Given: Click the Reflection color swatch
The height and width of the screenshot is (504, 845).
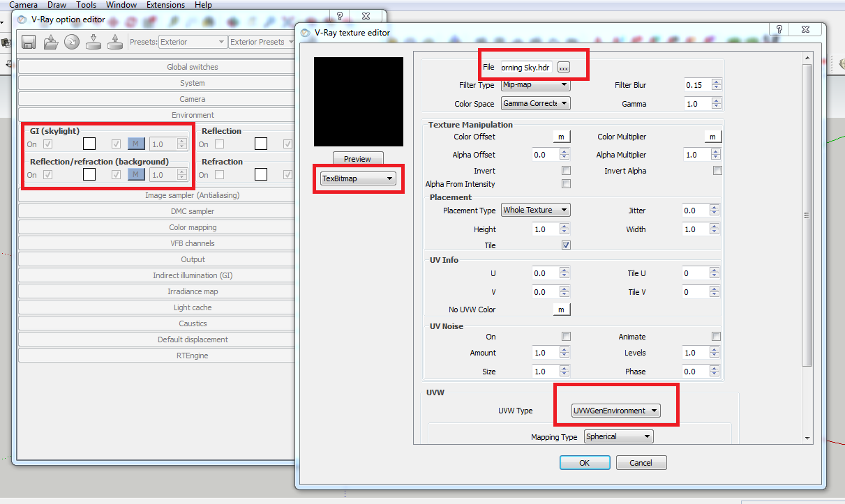Looking at the screenshot, I should click(x=261, y=144).
